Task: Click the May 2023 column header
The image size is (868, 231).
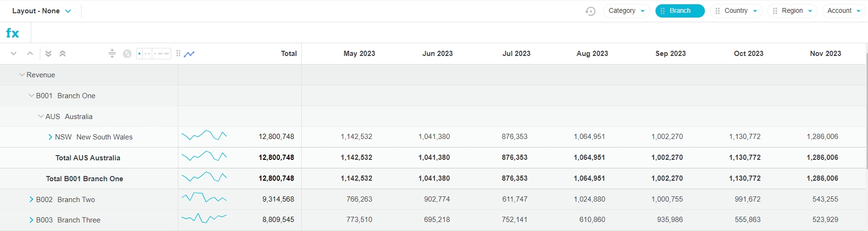Action: click(359, 54)
